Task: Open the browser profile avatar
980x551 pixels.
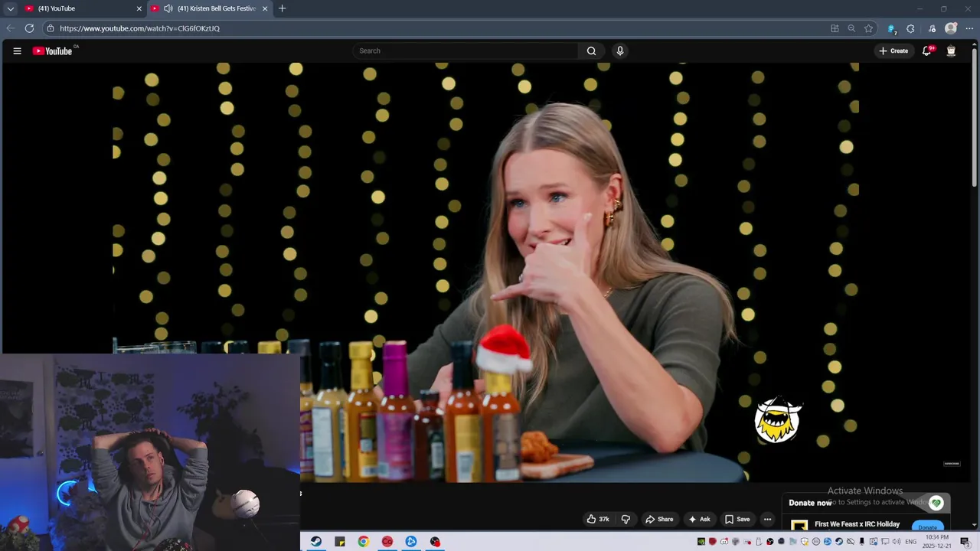Action: [951, 28]
